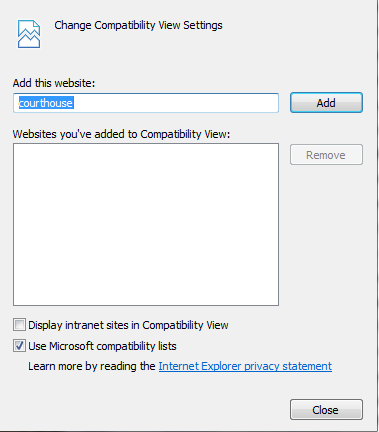Click the Compatibility View torn-page icon
379x432 pixels.
coord(29,34)
